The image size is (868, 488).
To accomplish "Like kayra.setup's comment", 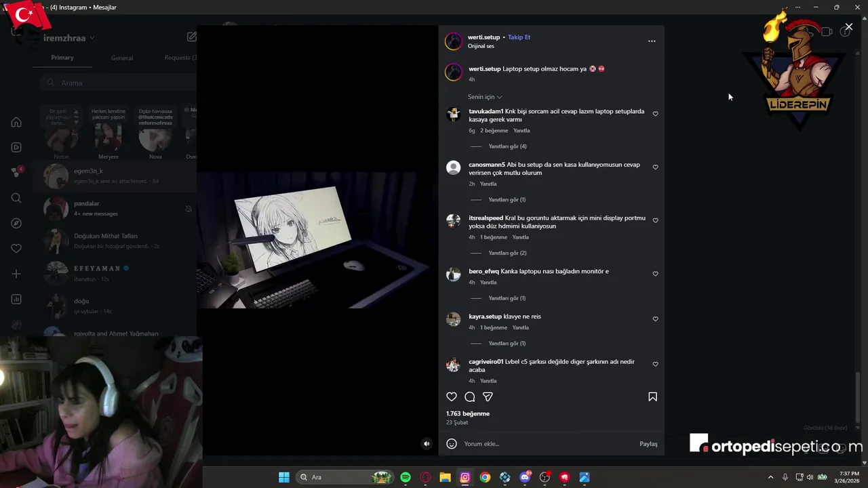I will 655,319.
